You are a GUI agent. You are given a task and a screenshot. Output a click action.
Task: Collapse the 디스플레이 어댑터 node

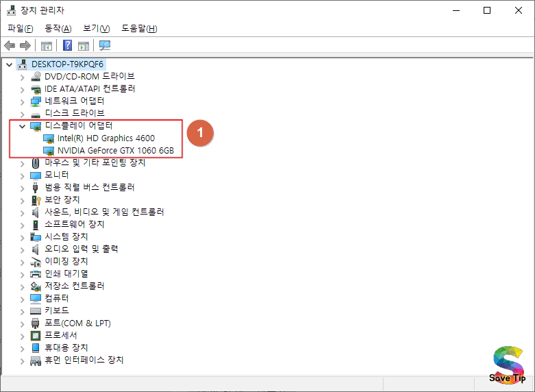tap(22, 126)
